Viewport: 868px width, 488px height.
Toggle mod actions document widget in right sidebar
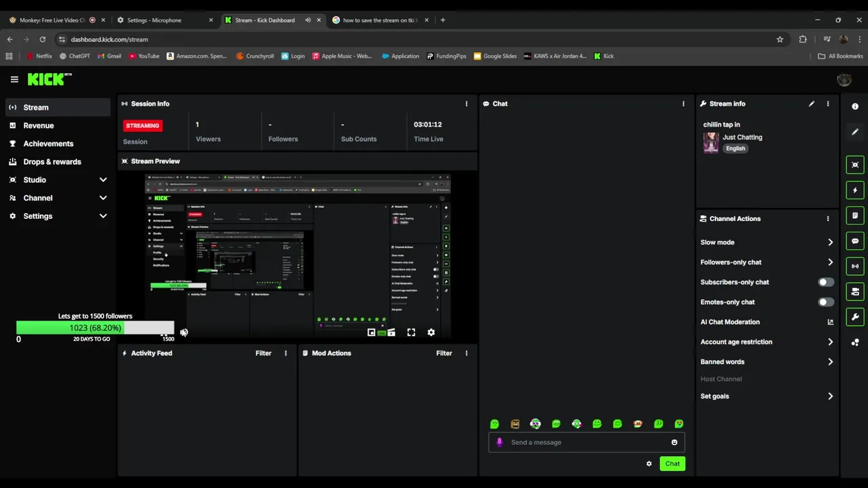click(x=855, y=216)
